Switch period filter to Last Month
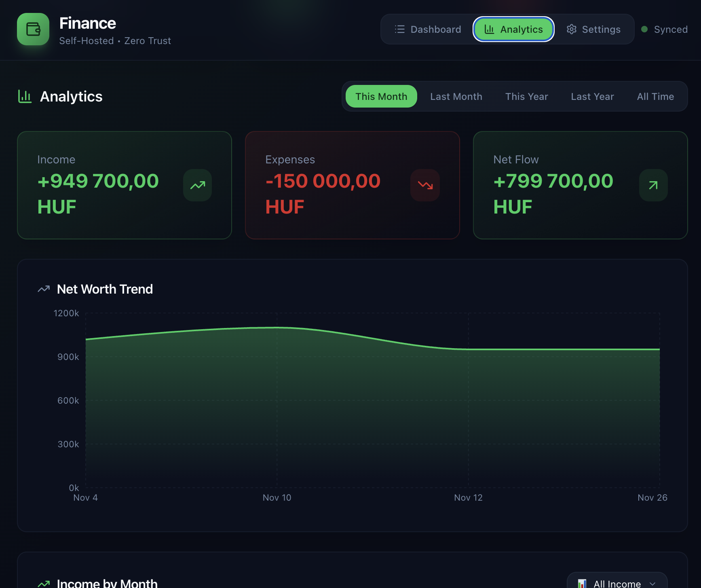The image size is (701, 588). [456, 97]
